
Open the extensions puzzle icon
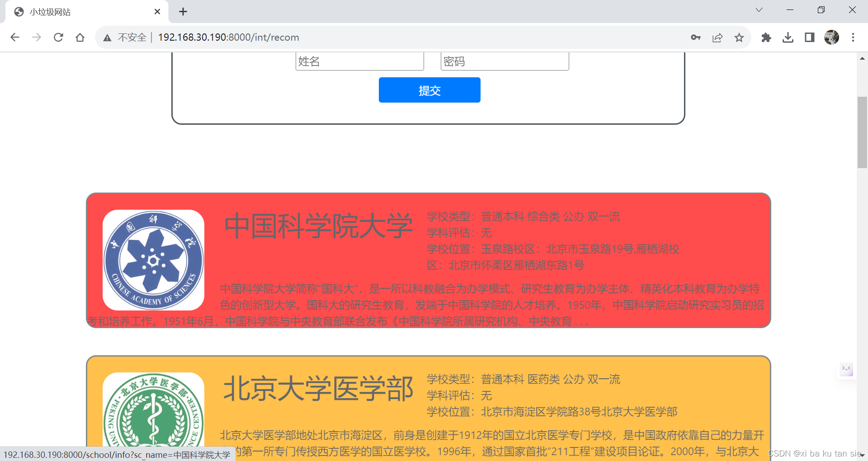(766, 38)
